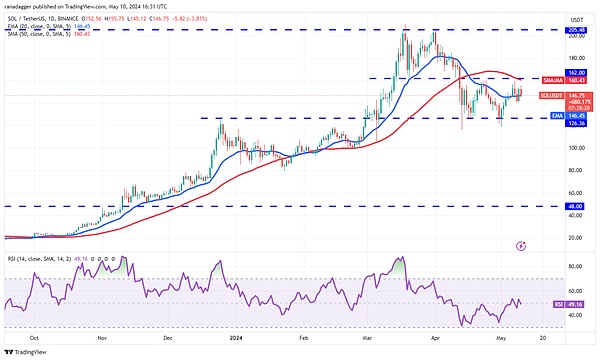
Task: Click the Nov marker on time axis
Action: (x=102, y=338)
